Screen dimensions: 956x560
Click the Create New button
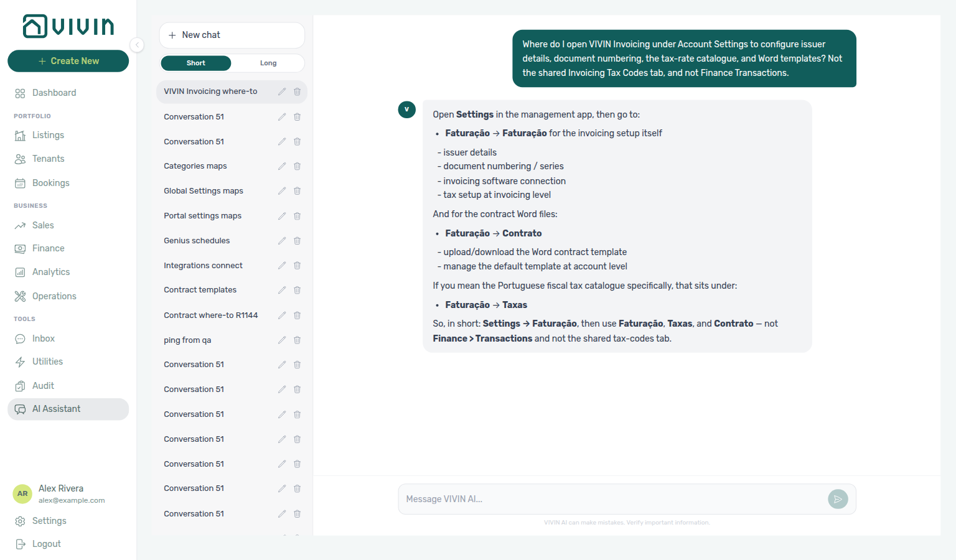(x=68, y=61)
